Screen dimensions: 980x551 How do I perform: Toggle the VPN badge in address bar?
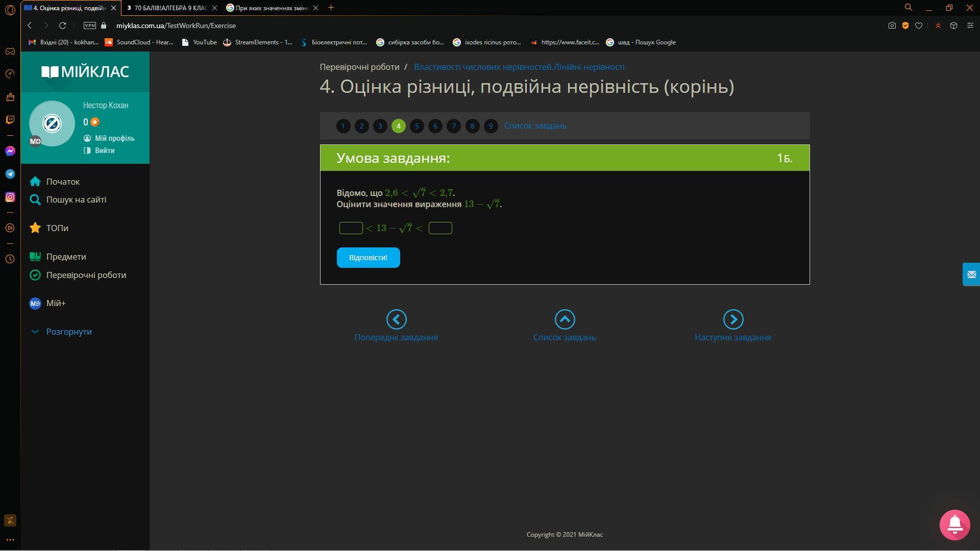(x=89, y=26)
